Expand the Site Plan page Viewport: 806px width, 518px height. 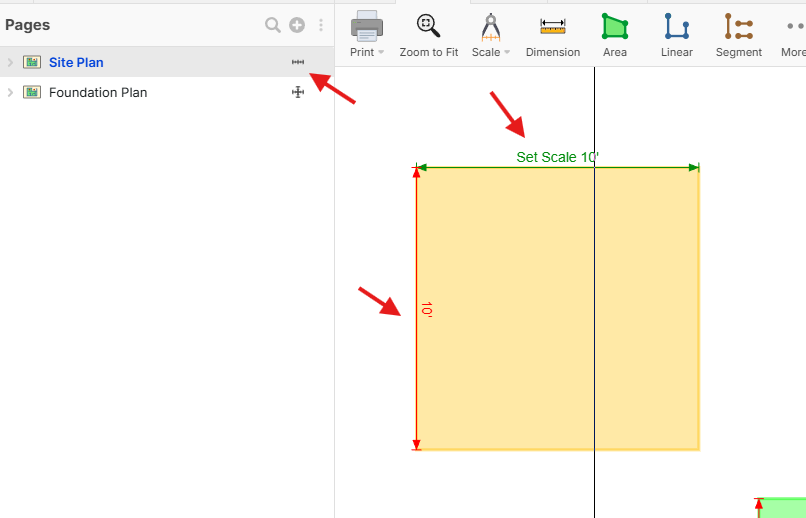tap(10, 62)
